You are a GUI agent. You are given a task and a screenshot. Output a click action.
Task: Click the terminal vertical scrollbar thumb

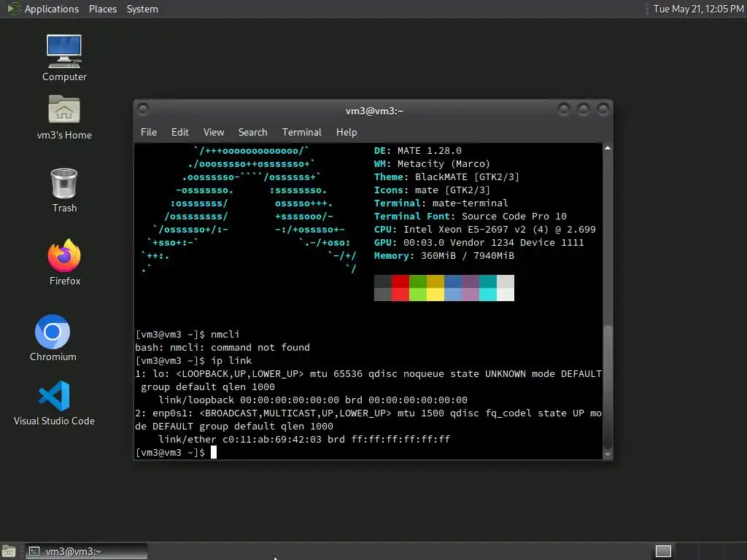click(x=608, y=386)
